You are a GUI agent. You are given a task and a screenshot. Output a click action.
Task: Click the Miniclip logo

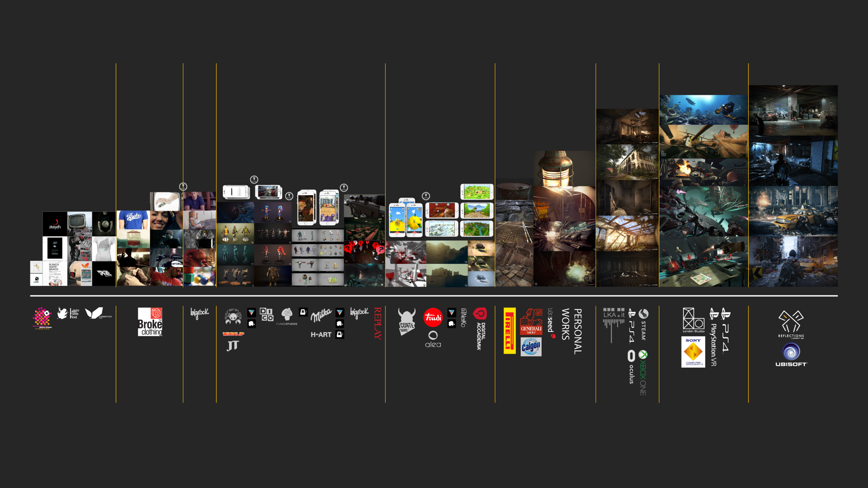[233, 334]
